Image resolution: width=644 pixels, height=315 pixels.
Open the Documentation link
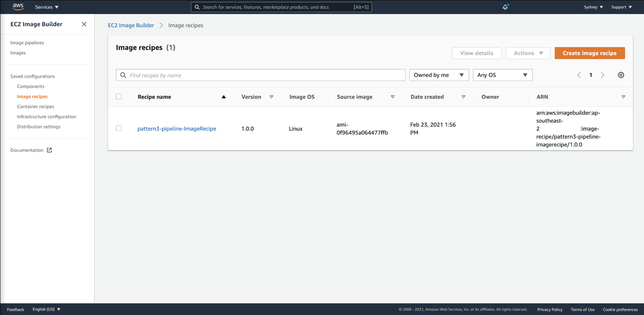click(x=27, y=150)
